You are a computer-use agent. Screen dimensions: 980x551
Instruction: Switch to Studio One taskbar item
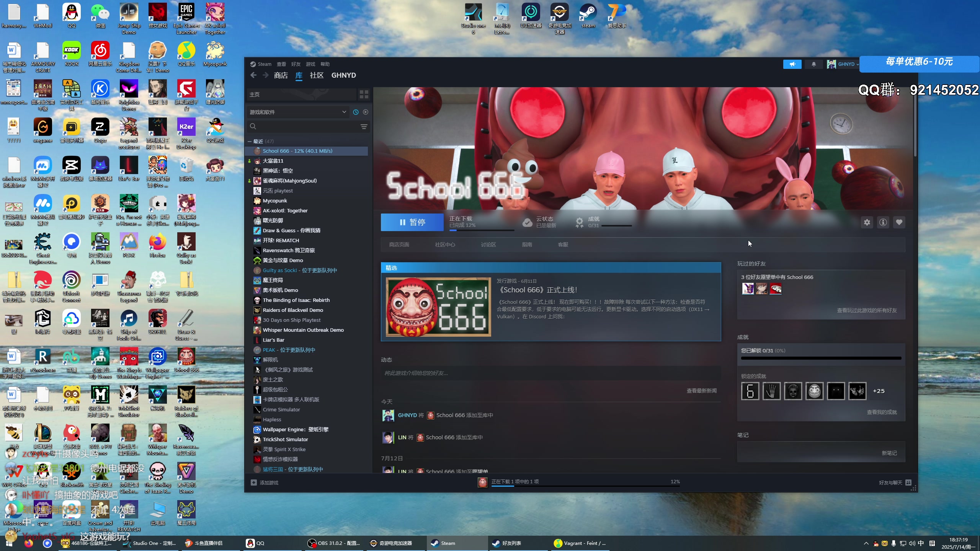(149, 543)
